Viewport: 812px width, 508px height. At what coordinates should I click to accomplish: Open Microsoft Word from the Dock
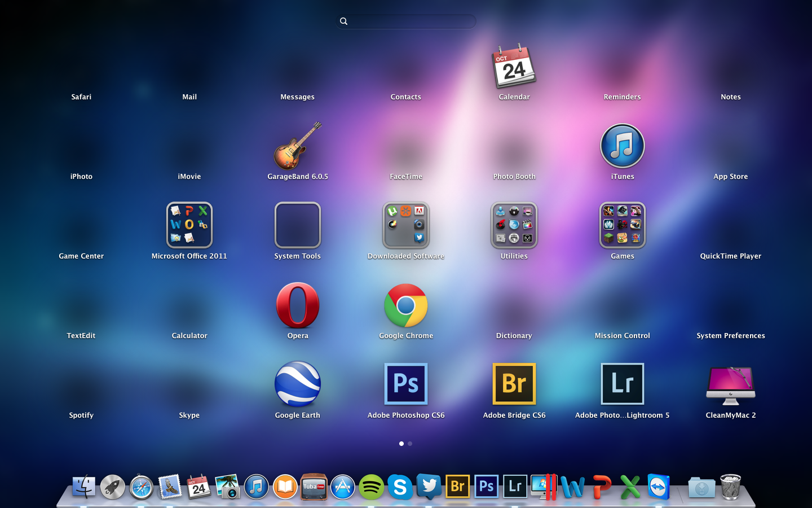click(572, 487)
